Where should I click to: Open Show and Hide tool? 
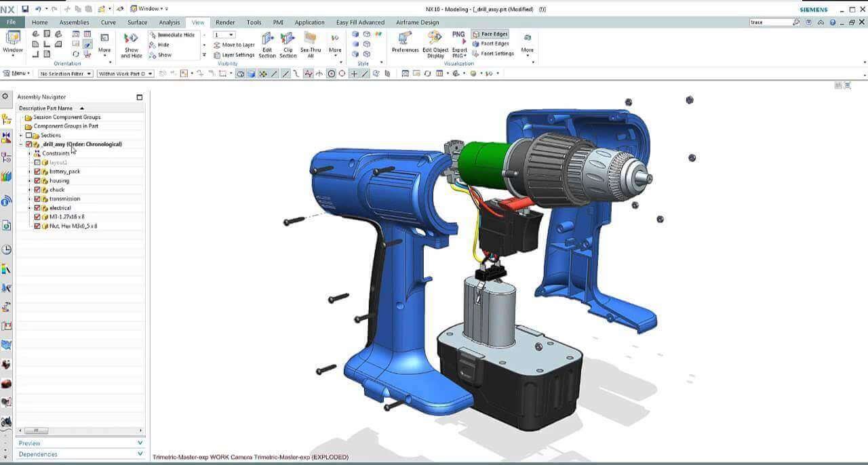[x=131, y=43]
